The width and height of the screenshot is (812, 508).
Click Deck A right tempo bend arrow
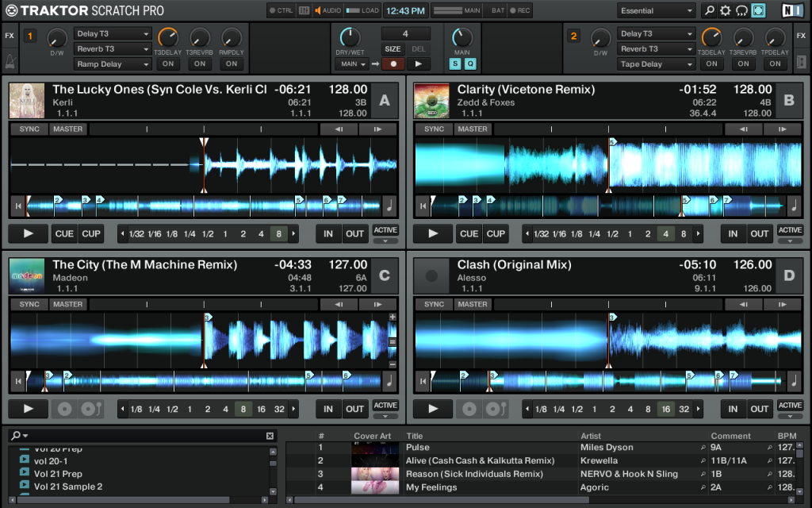[377, 129]
